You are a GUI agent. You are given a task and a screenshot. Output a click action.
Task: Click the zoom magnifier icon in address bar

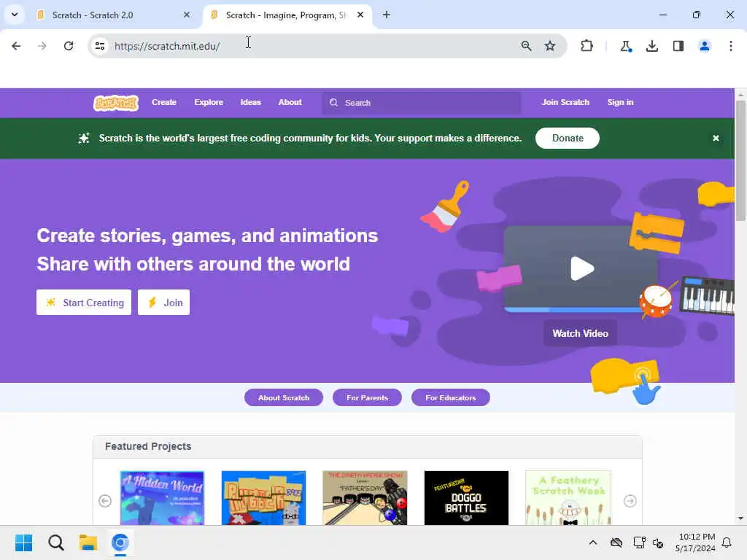[526, 46]
